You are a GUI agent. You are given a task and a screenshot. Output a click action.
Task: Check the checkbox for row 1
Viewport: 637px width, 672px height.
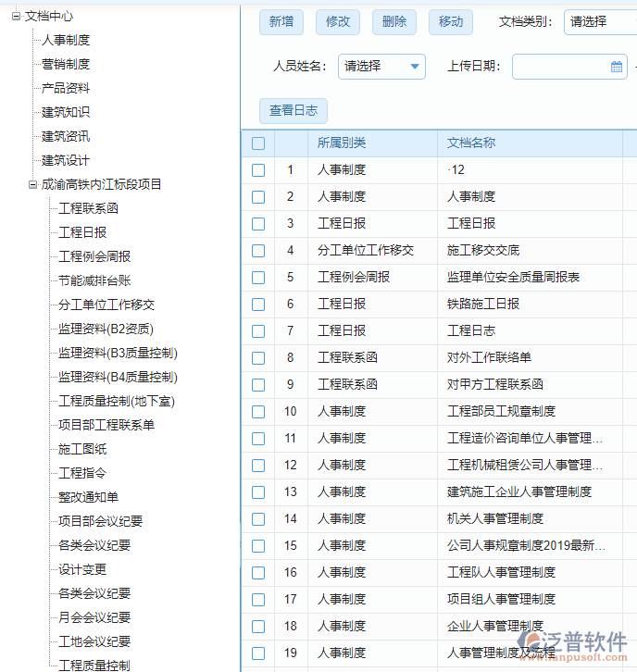(x=258, y=170)
